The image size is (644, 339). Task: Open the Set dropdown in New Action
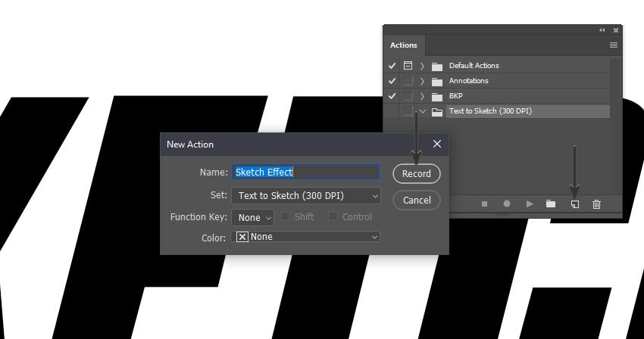point(306,196)
